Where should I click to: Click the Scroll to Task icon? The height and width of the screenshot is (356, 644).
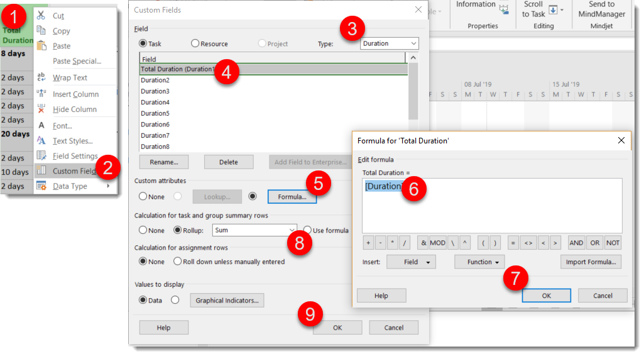(x=553, y=9)
